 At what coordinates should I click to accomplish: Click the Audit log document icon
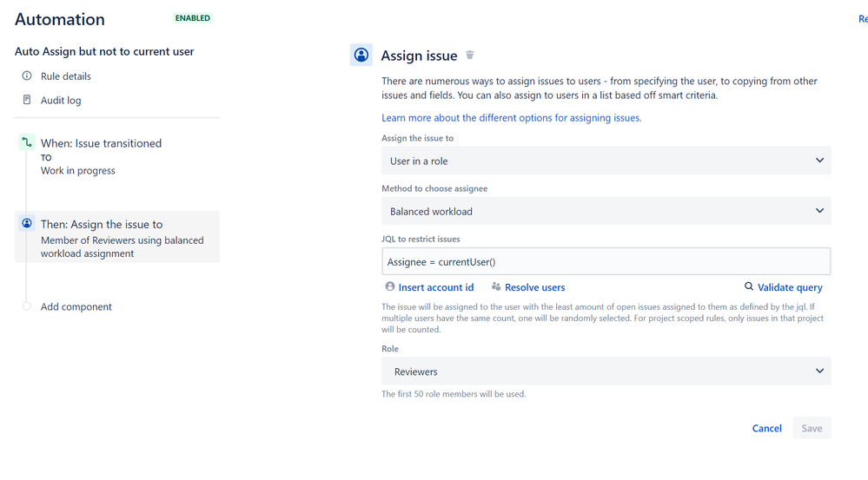(27, 100)
